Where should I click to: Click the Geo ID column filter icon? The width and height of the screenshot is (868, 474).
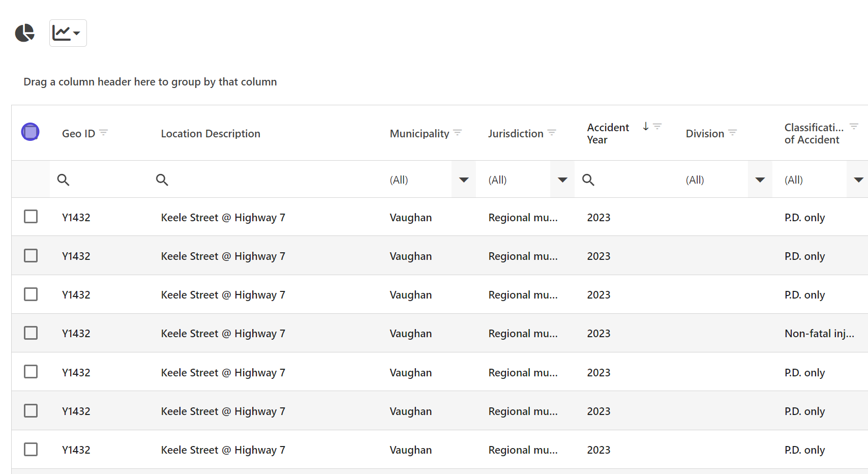click(x=104, y=133)
